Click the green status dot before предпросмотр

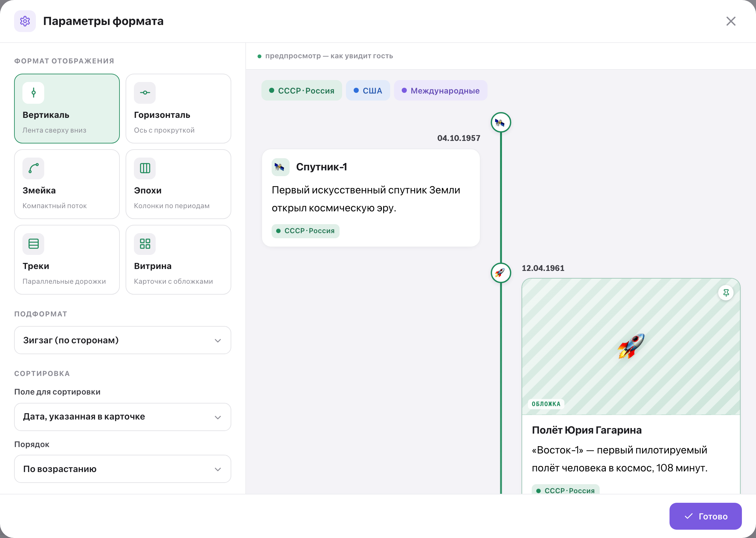click(x=259, y=56)
